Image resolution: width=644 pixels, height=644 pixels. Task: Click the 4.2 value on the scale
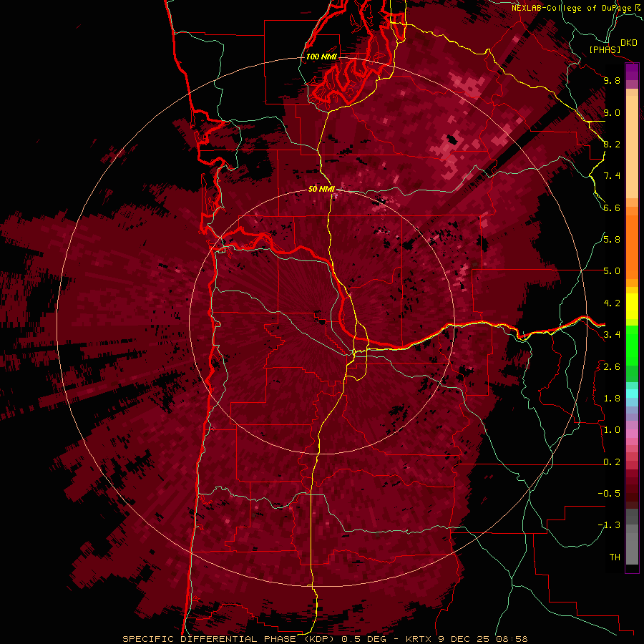pos(612,303)
